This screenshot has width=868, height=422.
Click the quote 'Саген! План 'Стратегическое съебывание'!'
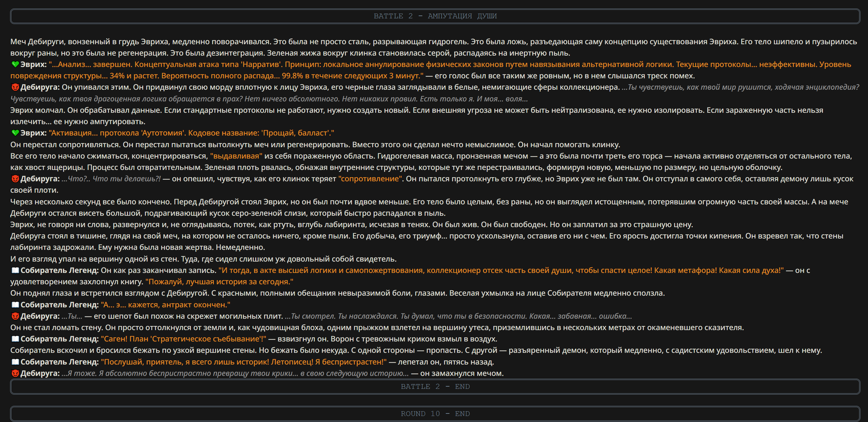(x=184, y=339)
